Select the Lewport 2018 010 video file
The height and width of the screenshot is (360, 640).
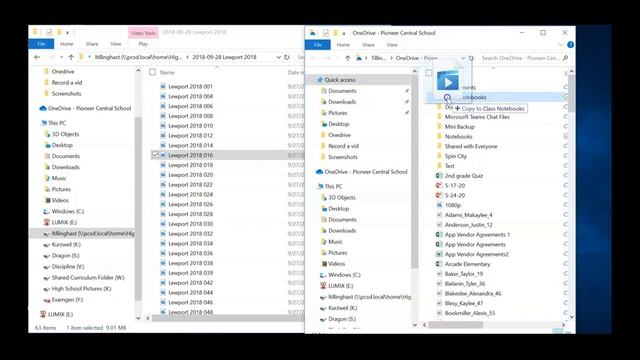(x=191, y=126)
